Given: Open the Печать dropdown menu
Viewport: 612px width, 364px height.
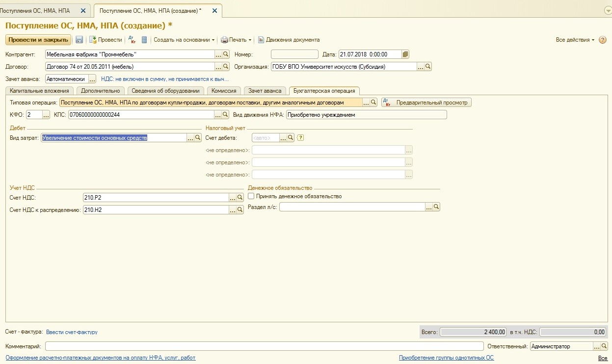Looking at the screenshot, I should point(236,40).
